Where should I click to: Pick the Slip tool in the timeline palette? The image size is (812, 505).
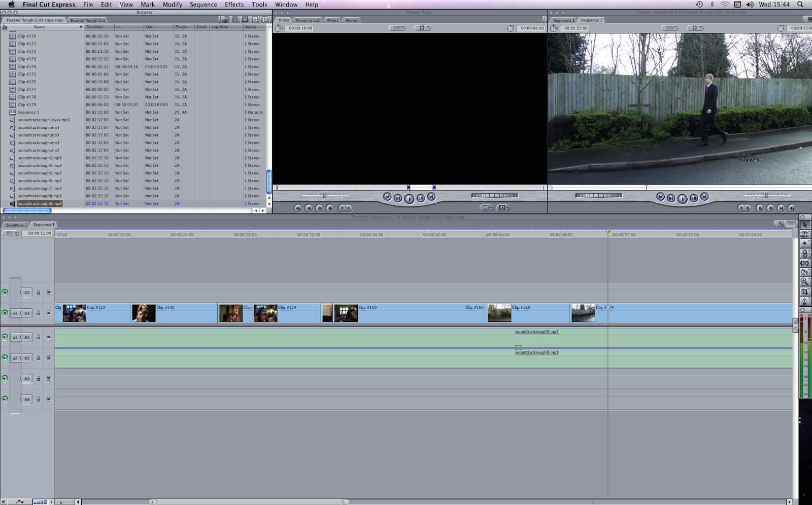(x=805, y=262)
